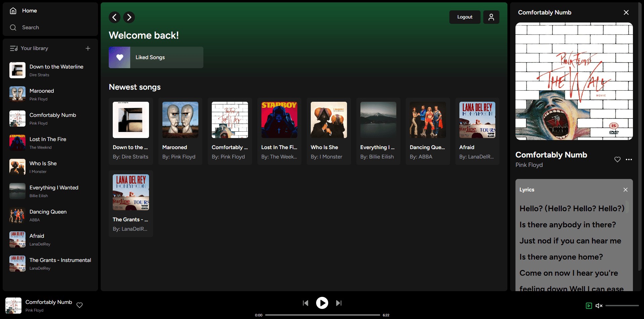Viewport: 644px width, 319px height.
Task: Seek in the song progress bar
Action: pyautogui.click(x=323, y=315)
